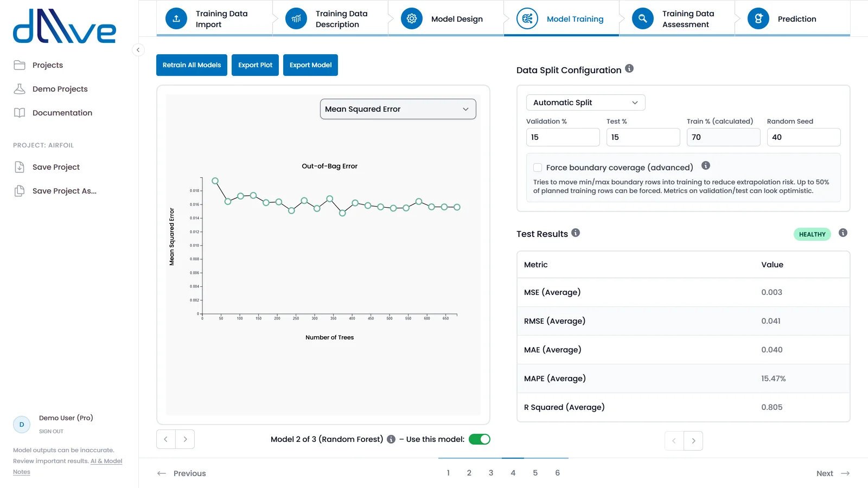
Task: Switch to Model Design step
Action: tap(446, 18)
